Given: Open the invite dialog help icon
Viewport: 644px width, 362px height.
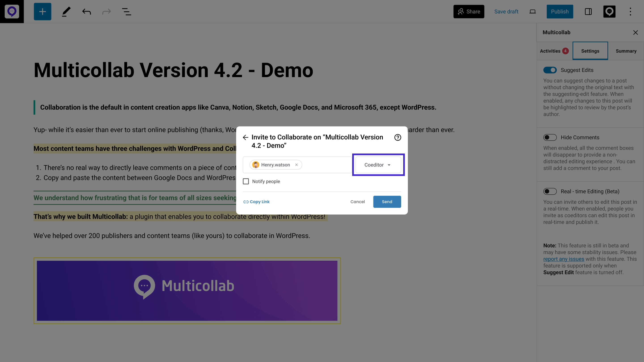Looking at the screenshot, I should point(398,137).
